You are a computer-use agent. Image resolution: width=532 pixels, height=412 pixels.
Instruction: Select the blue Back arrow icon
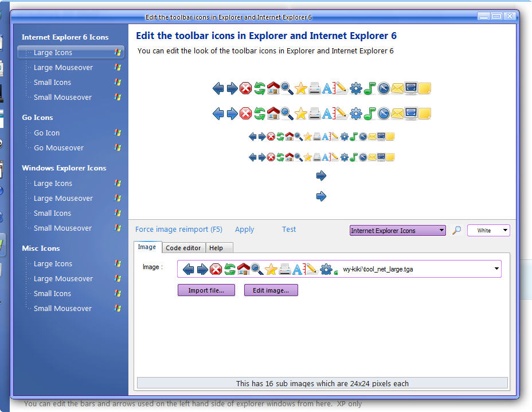click(218, 88)
